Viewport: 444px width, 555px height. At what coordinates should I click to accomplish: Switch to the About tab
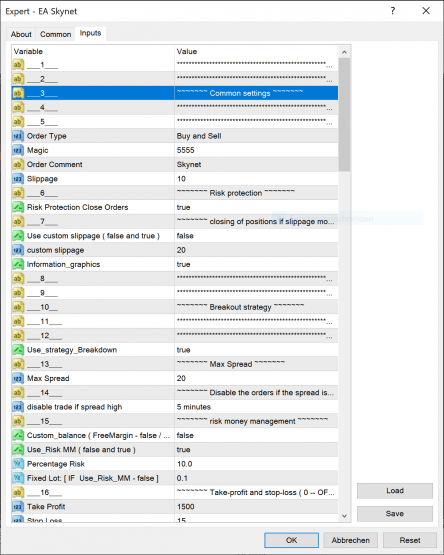[x=21, y=34]
